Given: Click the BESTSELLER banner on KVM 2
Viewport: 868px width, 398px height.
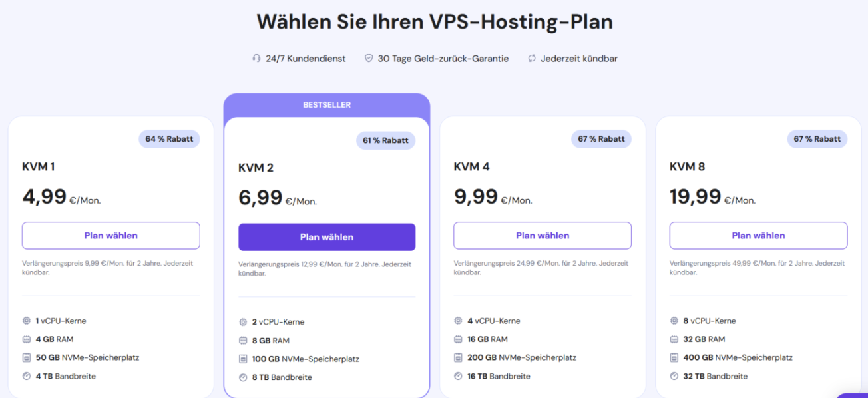Looking at the screenshot, I should click(x=327, y=104).
